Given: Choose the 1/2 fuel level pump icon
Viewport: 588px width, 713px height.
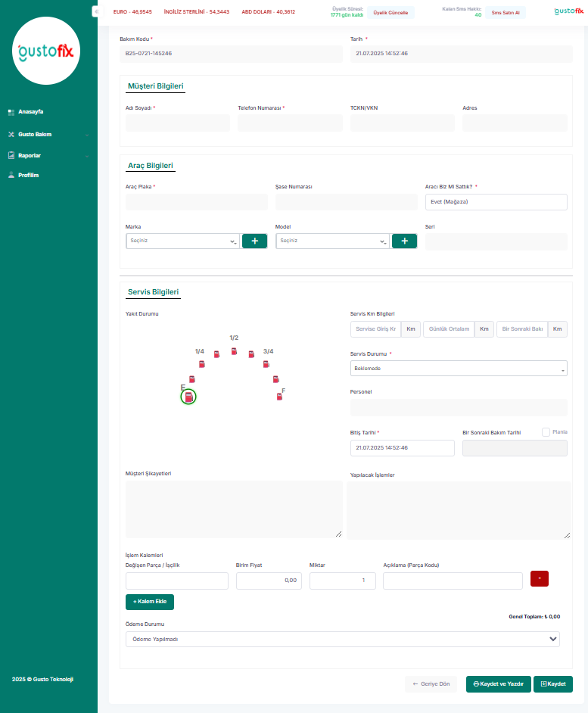Looking at the screenshot, I should click(x=234, y=351).
